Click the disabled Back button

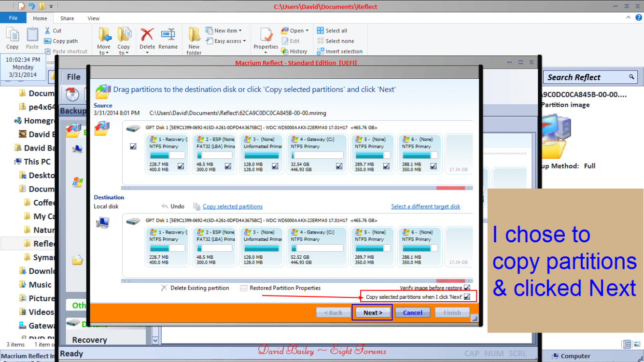coord(333,312)
